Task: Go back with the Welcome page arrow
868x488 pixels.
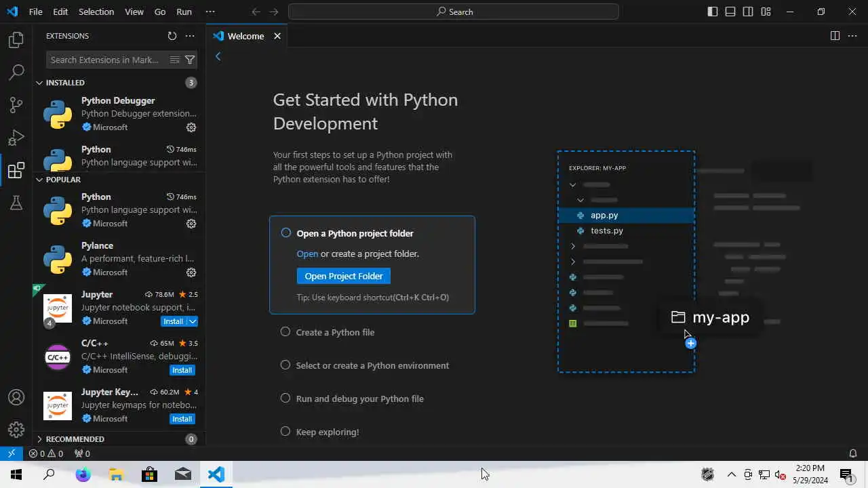Action: 218,56
